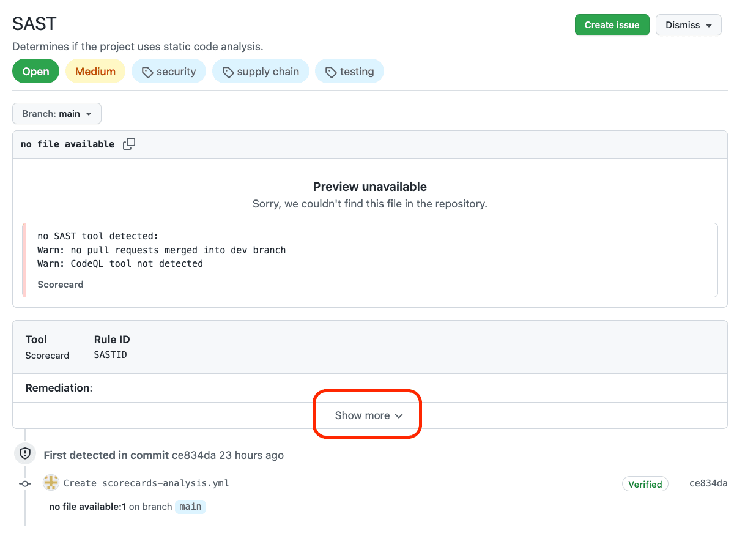Click the shield icon beside First detected in commit

[24, 453]
